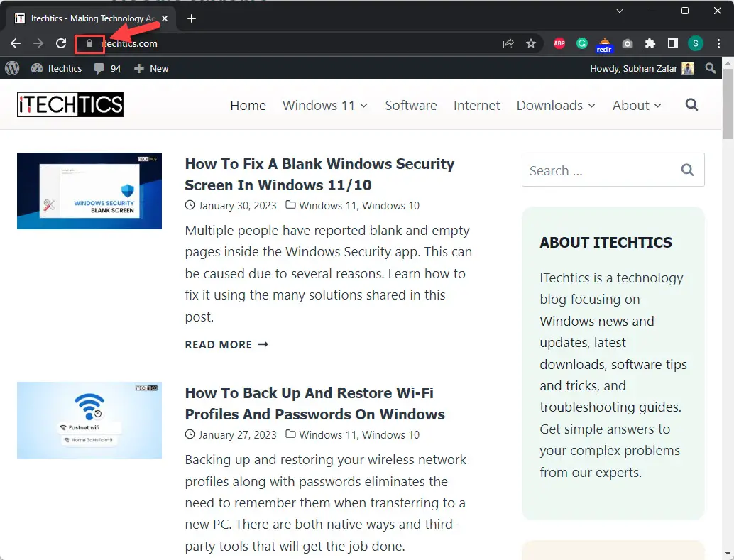734x560 pixels.
Task: Click the camera screenshot extension icon
Action: (x=628, y=43)
